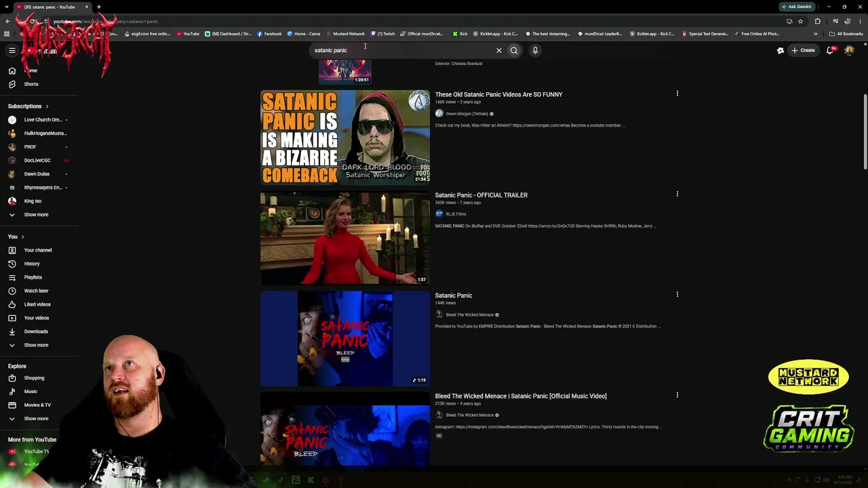Open the Home - Canva bookmark
The height and width of the screenshot is (488, 868).
click(304, 34)
